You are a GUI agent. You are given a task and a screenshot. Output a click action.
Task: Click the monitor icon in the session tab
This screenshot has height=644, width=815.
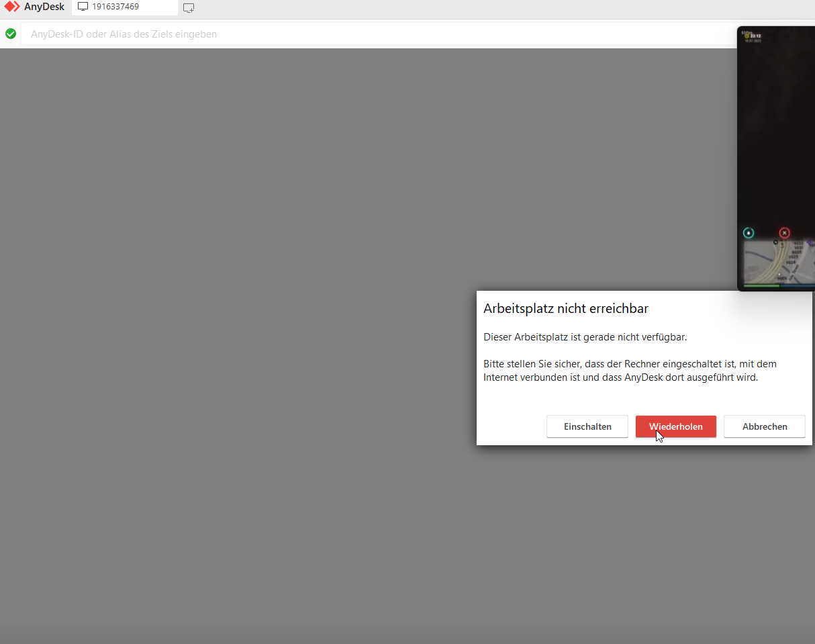[x=83, y=7]
